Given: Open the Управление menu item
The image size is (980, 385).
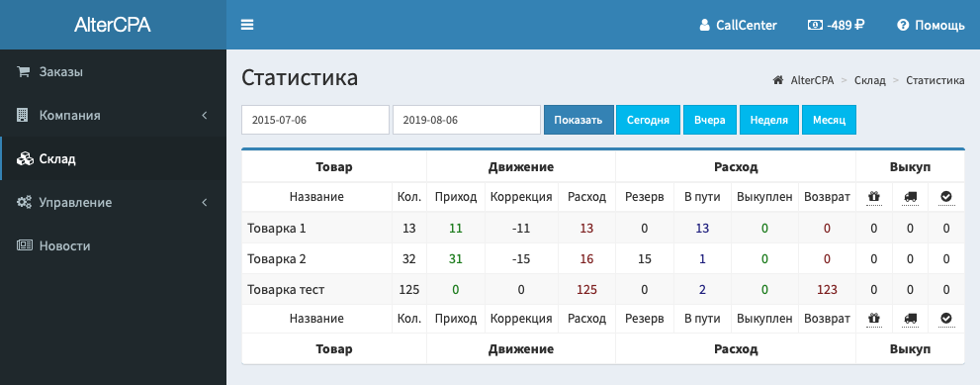Looking at the screenshot, I should [113, 202].
